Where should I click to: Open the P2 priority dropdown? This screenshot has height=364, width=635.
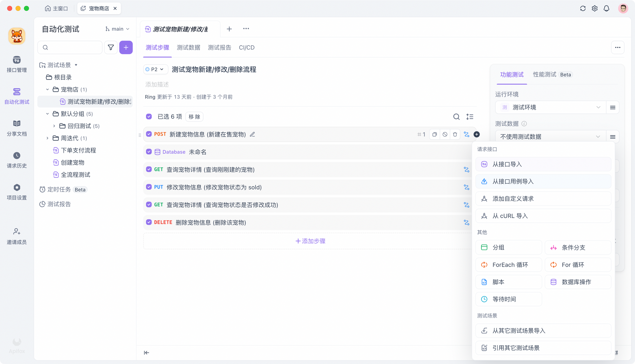pyautogui.click(x=155, y=69)
